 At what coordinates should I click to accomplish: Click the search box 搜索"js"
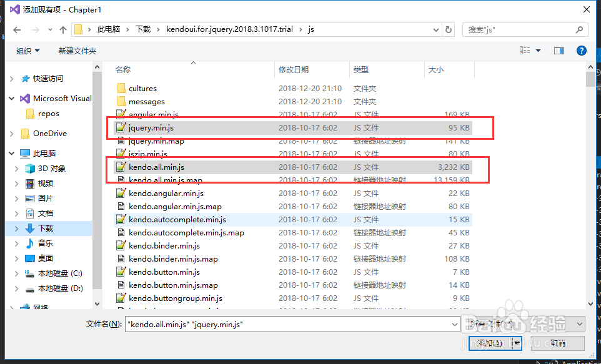[525, 29]
